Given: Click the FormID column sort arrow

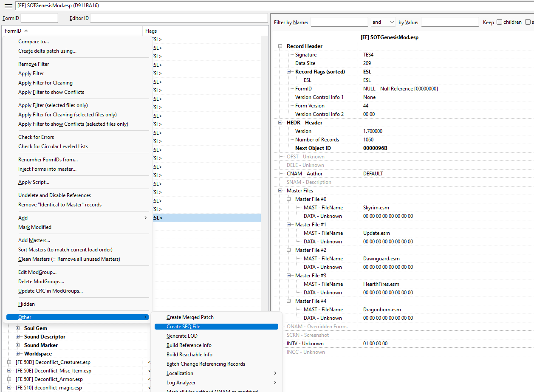Looking at the screenshot, I should click(26, 31).
